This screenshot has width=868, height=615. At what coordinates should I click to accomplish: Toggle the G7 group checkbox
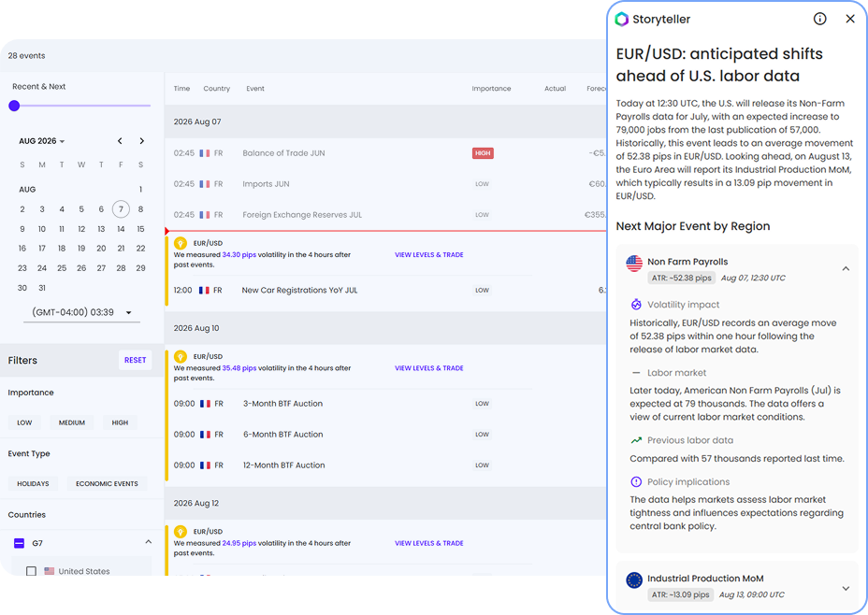click(x=19, y=543)
